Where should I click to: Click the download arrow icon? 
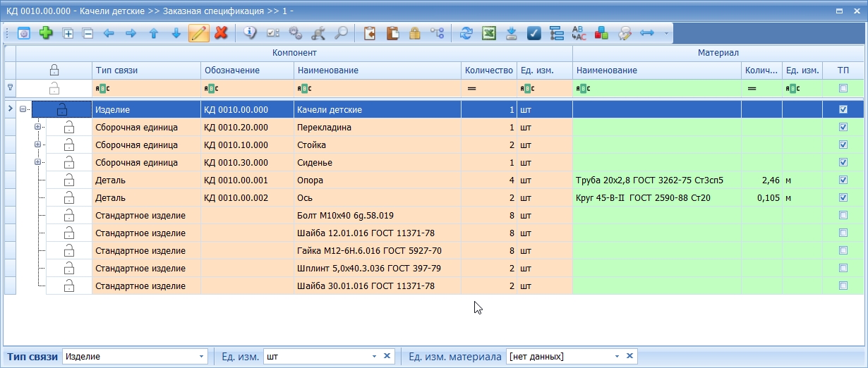(x=512, y=33)
